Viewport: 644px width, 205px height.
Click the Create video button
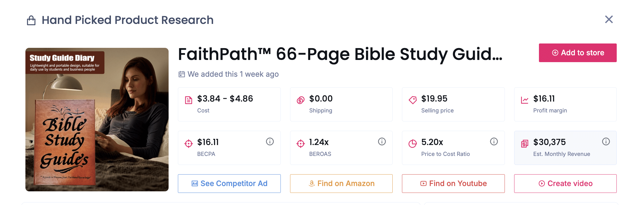pos(565,184)
